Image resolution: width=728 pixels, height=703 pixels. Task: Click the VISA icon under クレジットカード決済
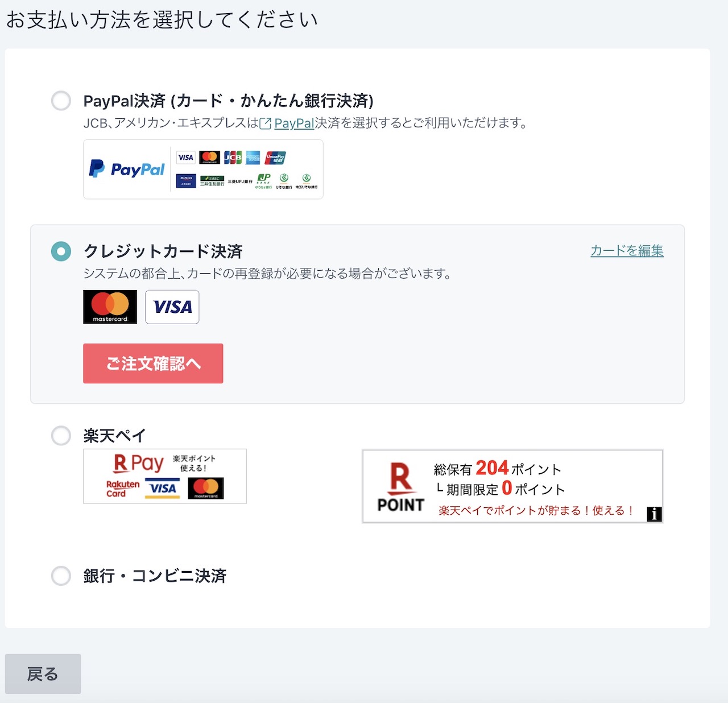tap(172, 307)
